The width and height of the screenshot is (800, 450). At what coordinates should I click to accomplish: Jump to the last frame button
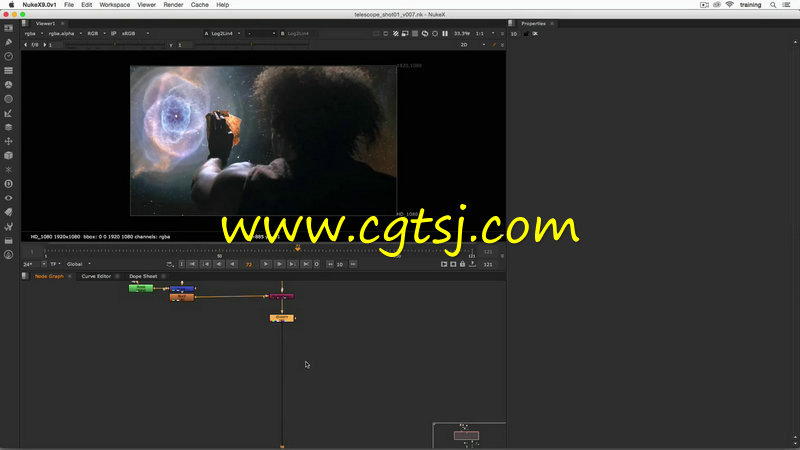[x=306, y=264]
